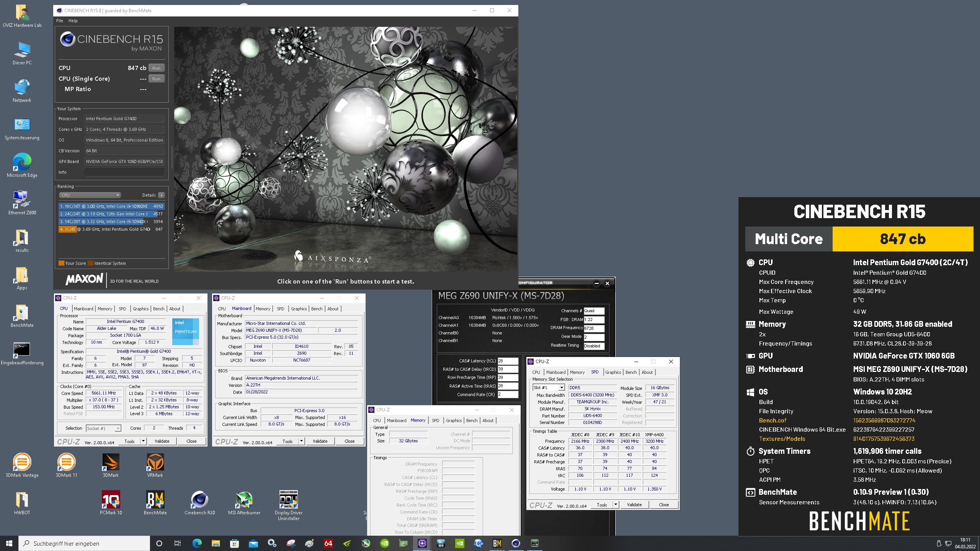This screenshot has height=551, width=980.
Task: Click the Info field in Cinebench system panel
Action: pos(124,172)
